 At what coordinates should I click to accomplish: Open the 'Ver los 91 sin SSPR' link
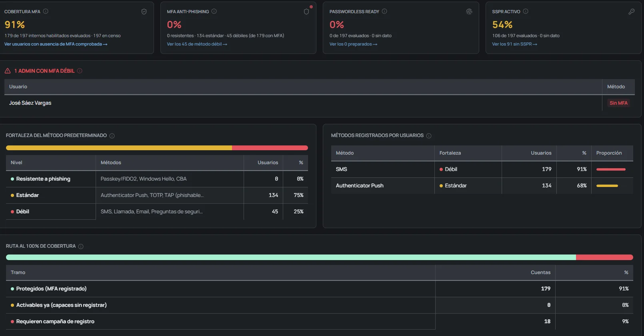click(x=514, y=44)
